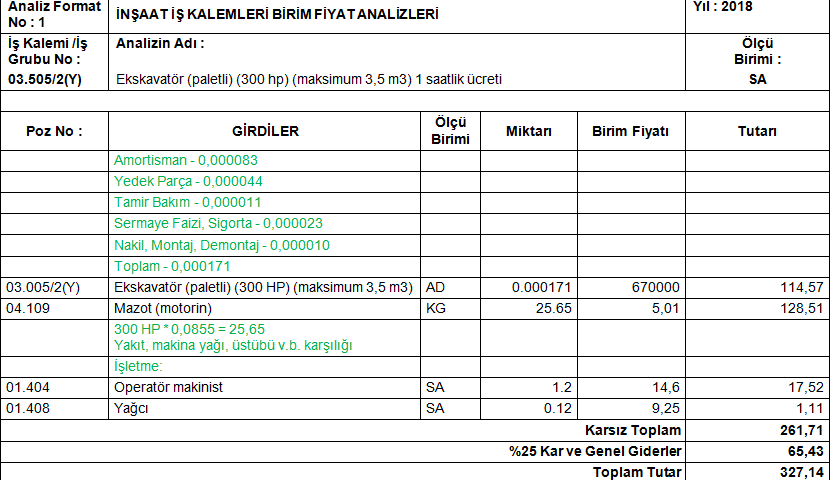Click the 'Nakil, Montaj, Demontaj - 0,000010' entry
The width and height of the screenshot is (830, 480).
[222, 245]
